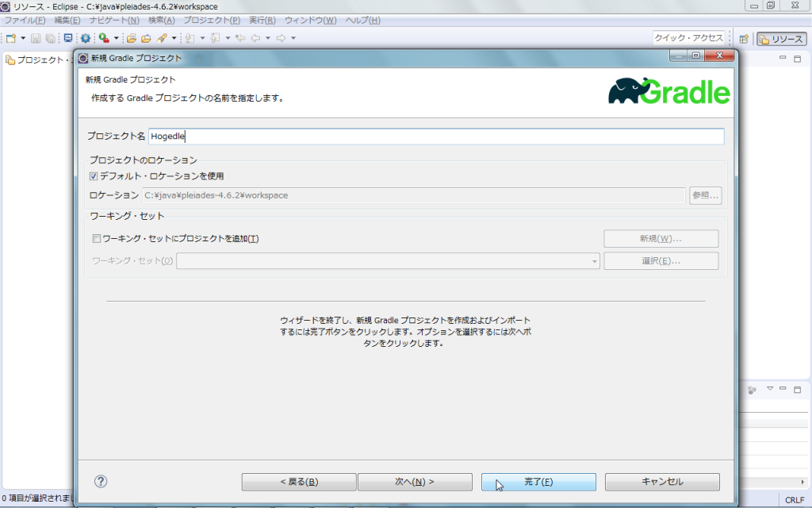The image size is (812, 508).
Task: Click the 新規(W)... working set button
Action: tap(661, 238)
